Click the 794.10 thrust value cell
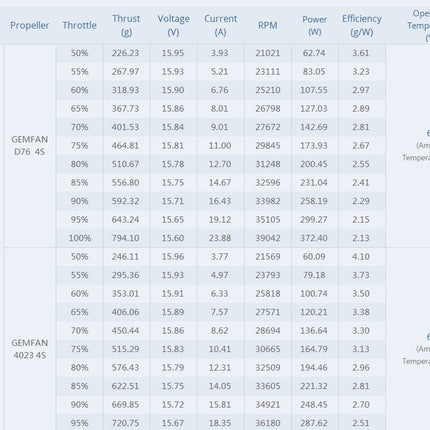The width and height of the screenshot is (430, 430). (126, 238)
